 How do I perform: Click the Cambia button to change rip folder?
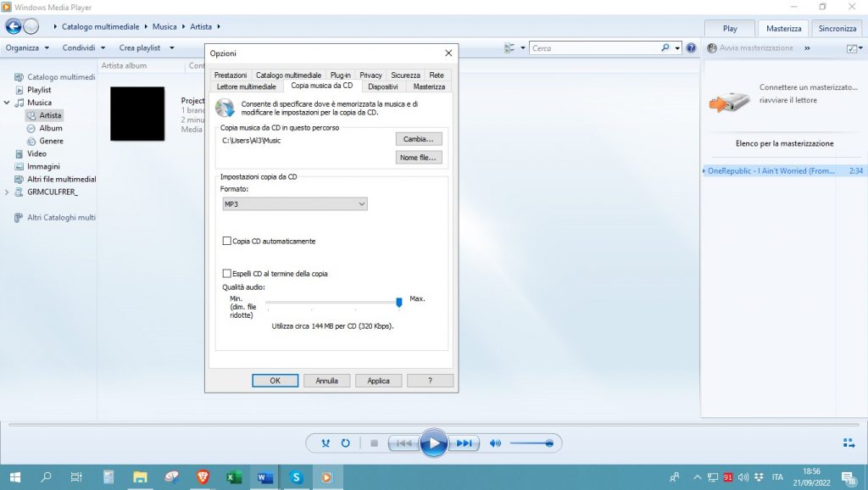point(419,139)
